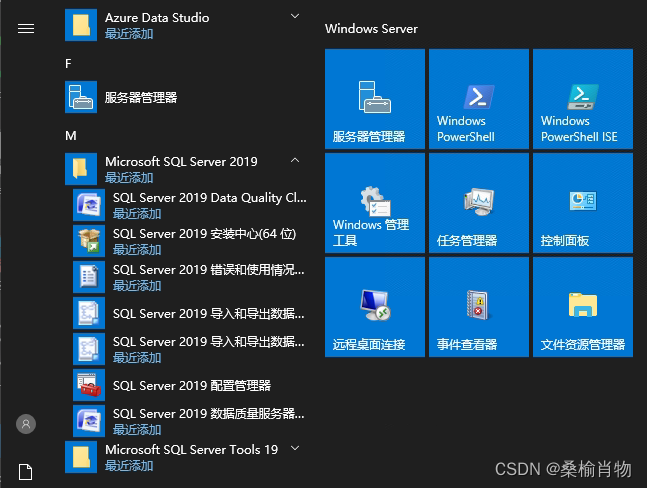The image size is (647, 488).
Task: Click the Microsoft SQL Server 2019 folder icon
Action: pos(81,169)
